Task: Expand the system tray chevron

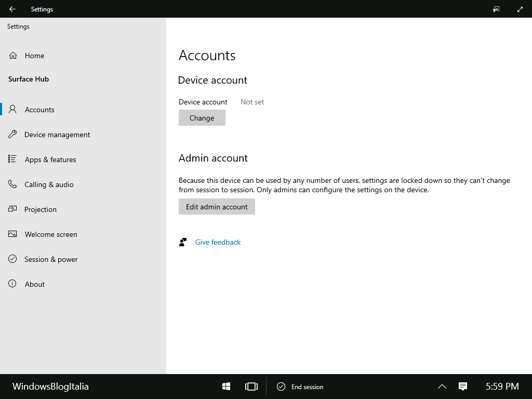Action: tap(442, 387)
